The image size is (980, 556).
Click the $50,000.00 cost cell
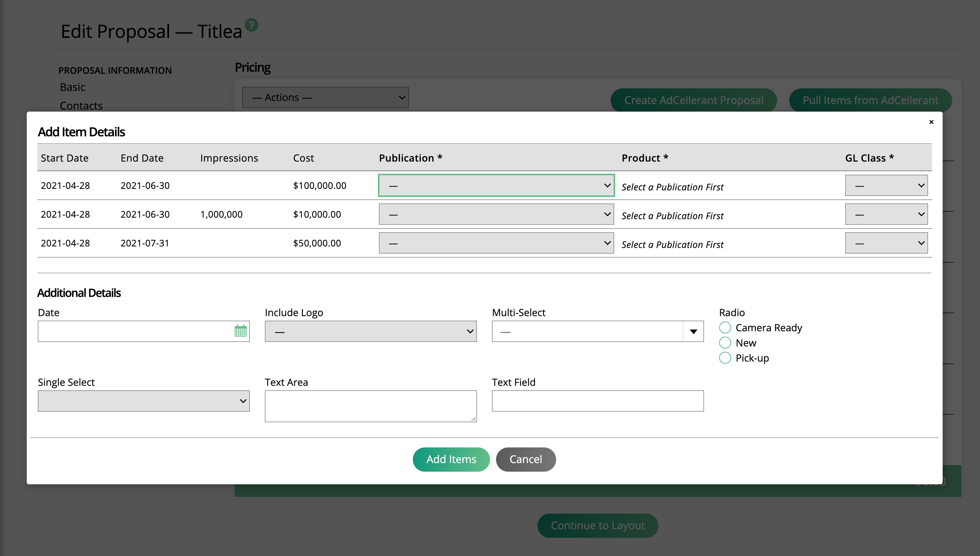click(x=317, y=243)
